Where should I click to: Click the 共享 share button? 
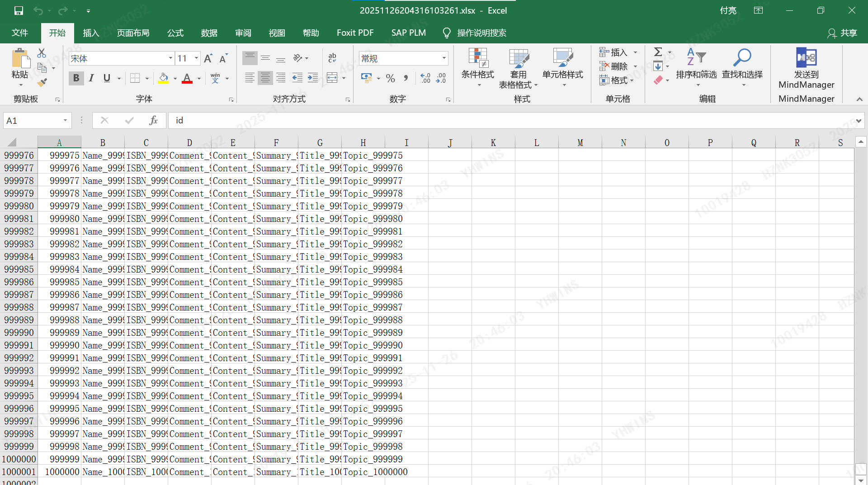tap(842, 33)
